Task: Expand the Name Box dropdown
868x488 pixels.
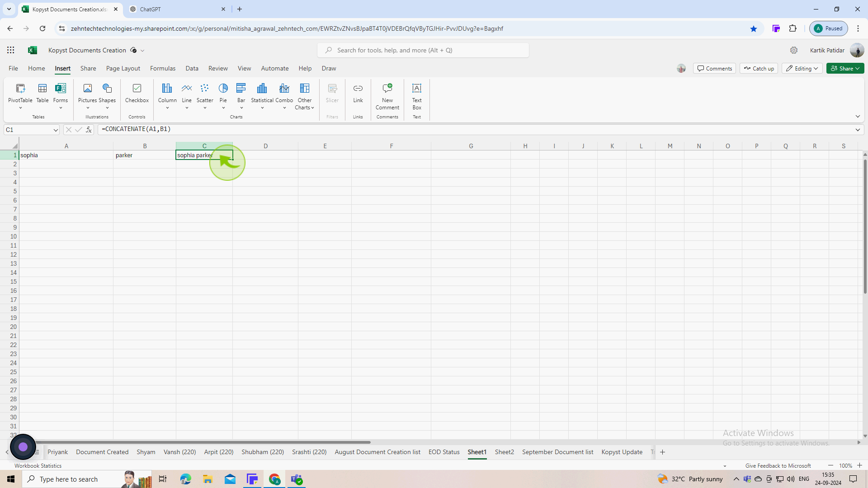Action: pos(56,130)
